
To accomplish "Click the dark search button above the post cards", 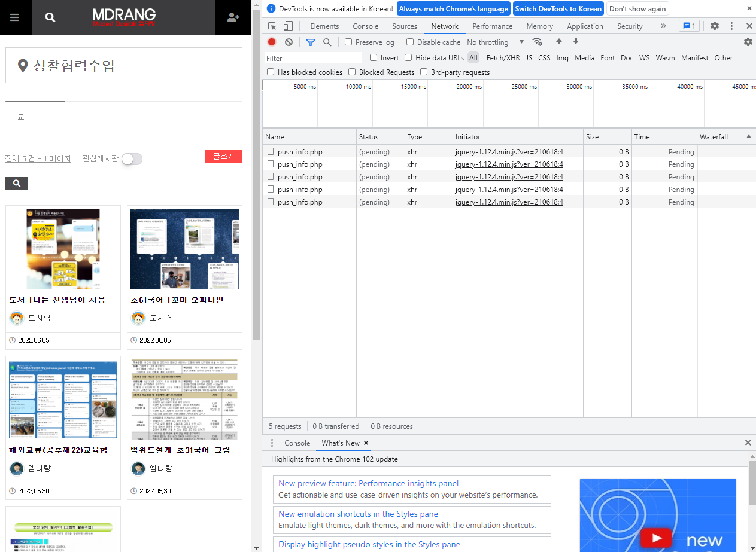I will pyautogui.click(x=17, y=184).
